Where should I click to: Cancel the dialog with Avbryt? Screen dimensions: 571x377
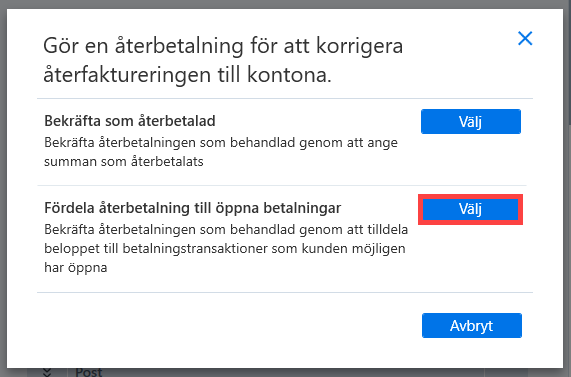(472, 325)
